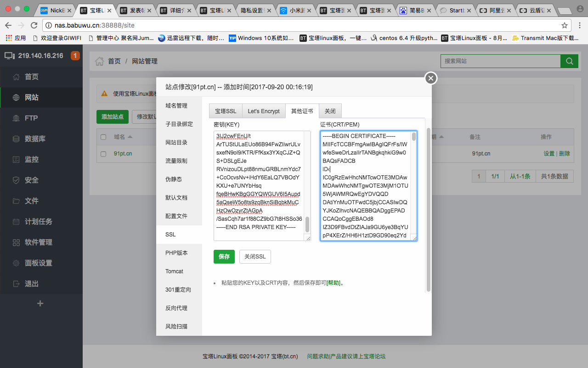588x368 pixels.
Task: Open 网站 in the left sidebar
Action: pyautogui.click(x=41, y=98)
